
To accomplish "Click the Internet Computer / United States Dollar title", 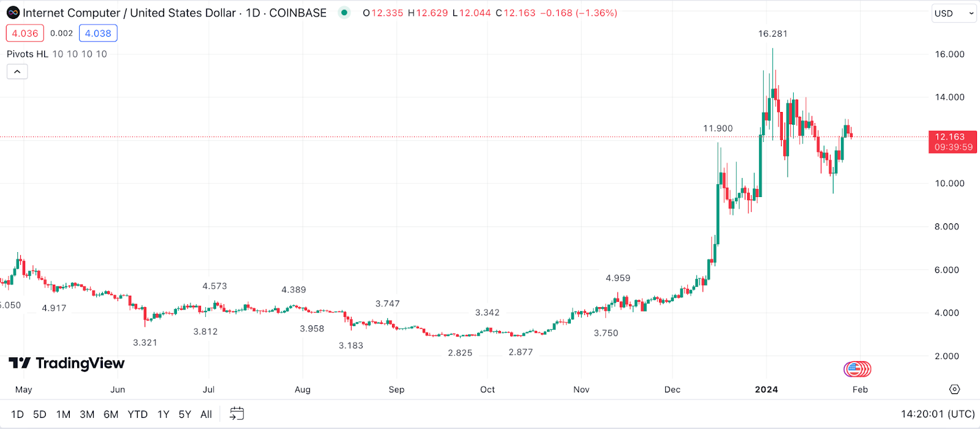I will click(129, 13).
